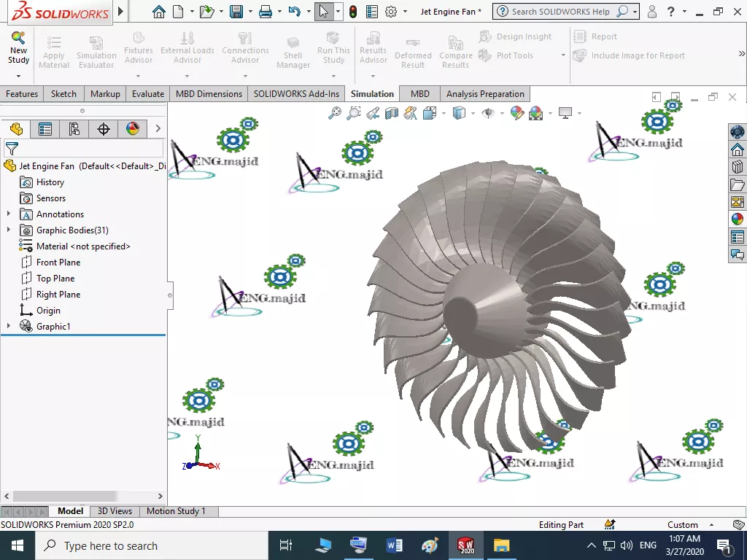Open the DisplayManager tab icon
Screen dimensions: 747x560
pos(132,129)
